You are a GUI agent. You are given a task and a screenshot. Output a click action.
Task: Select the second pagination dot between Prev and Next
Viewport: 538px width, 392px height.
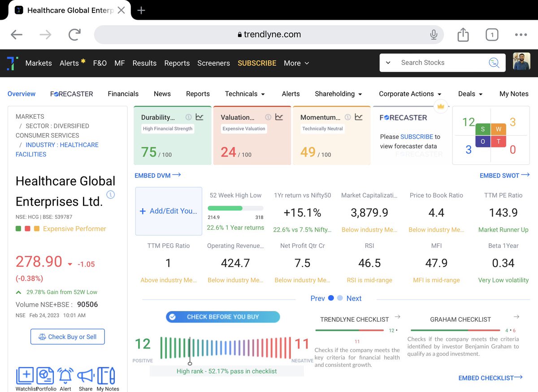coord(340,298)
